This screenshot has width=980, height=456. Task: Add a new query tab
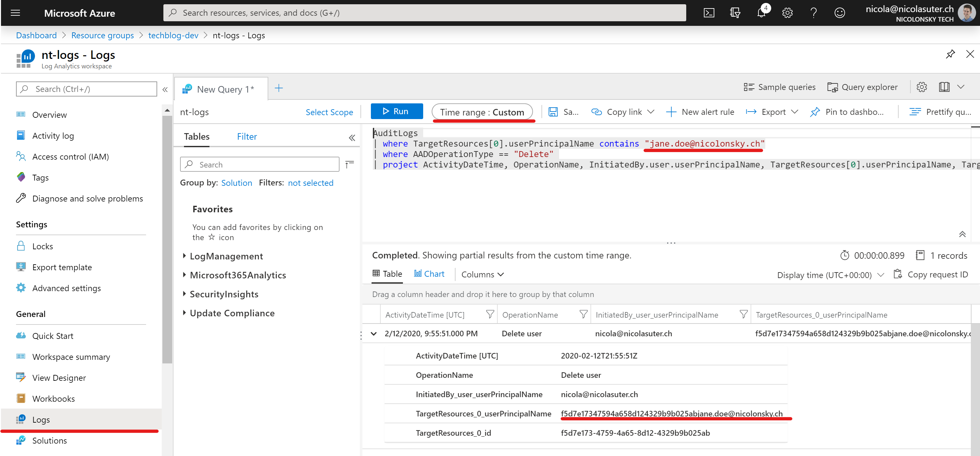coord(279,88)
